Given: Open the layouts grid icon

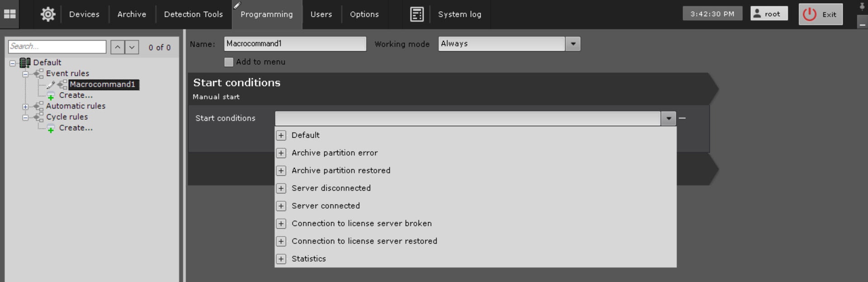Looking at the screenshot, I should 9,14.
